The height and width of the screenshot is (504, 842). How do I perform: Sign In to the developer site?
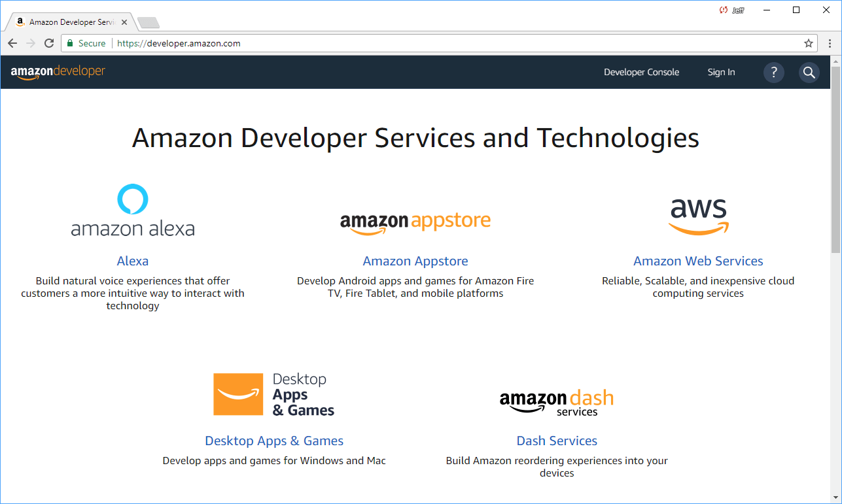[721, 72]
